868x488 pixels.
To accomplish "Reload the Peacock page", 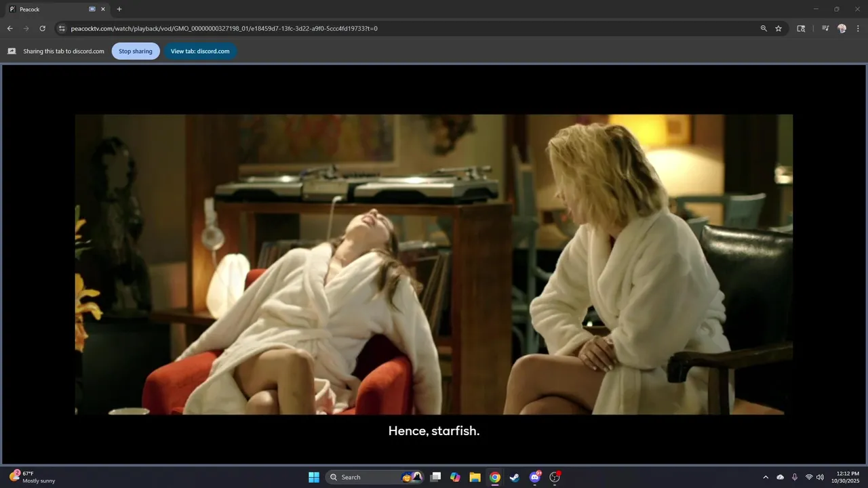I will click(x=42, y=28).
